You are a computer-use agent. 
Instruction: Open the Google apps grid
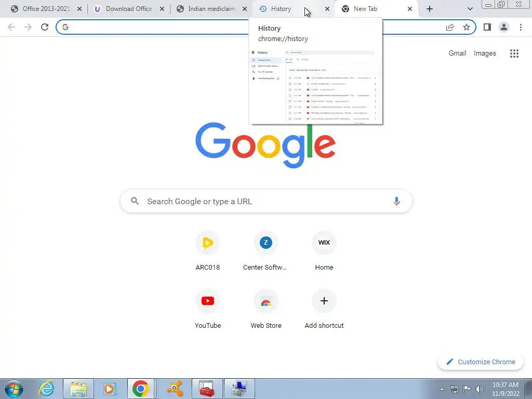click(x=514, y=54)
